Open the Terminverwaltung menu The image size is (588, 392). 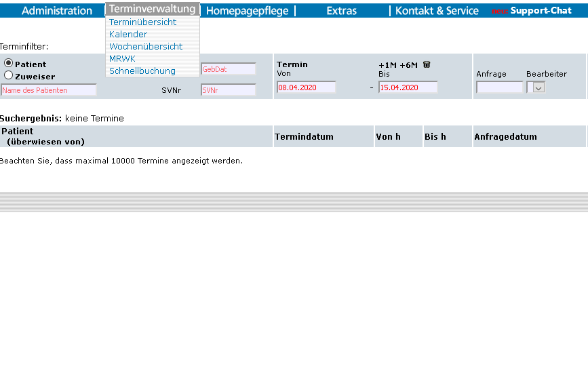coord(152,9)
